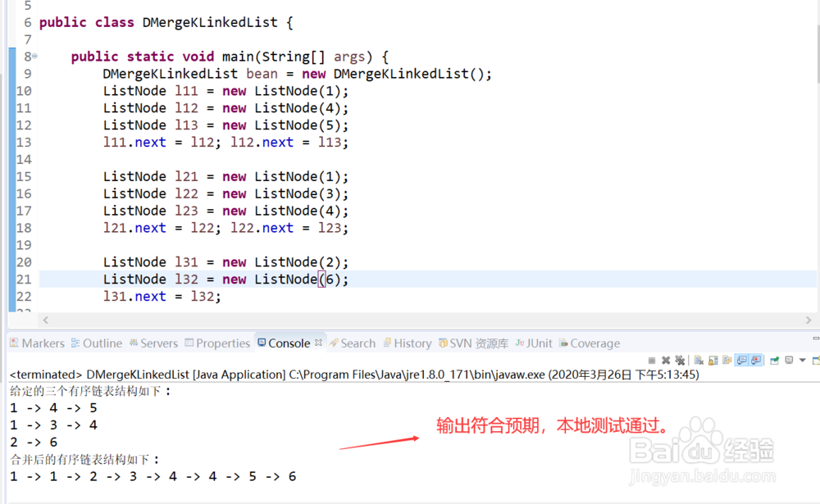
Task: Click editor horizontal scrollbar left arrow
Action: (45, 320)
